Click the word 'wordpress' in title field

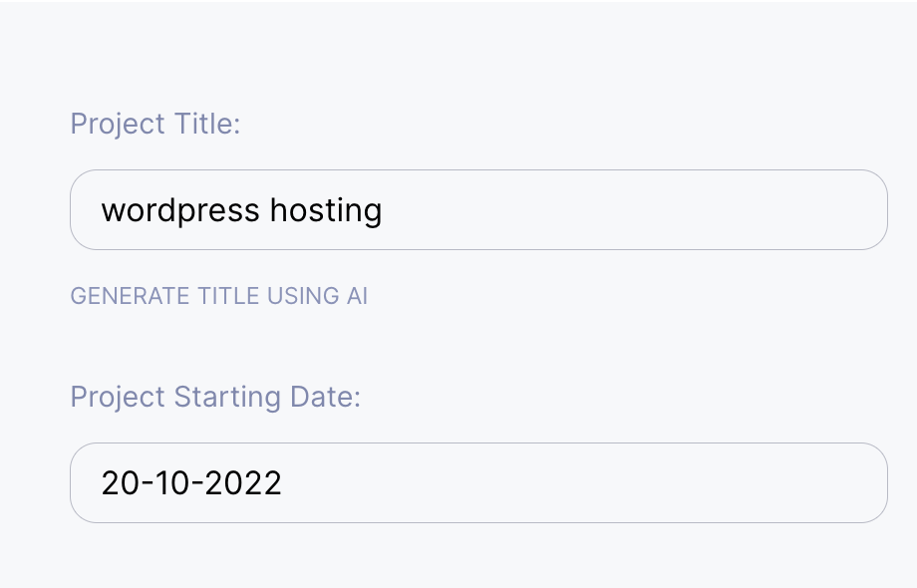pyautogui.click(x=180, y=211)
